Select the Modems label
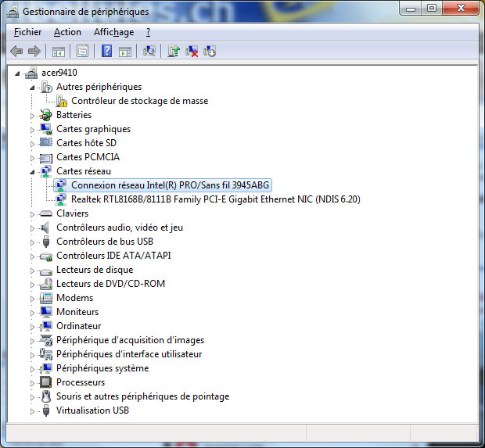Image resolution: width=485 pixels, height=448 pixels. [x=74, y=298]
